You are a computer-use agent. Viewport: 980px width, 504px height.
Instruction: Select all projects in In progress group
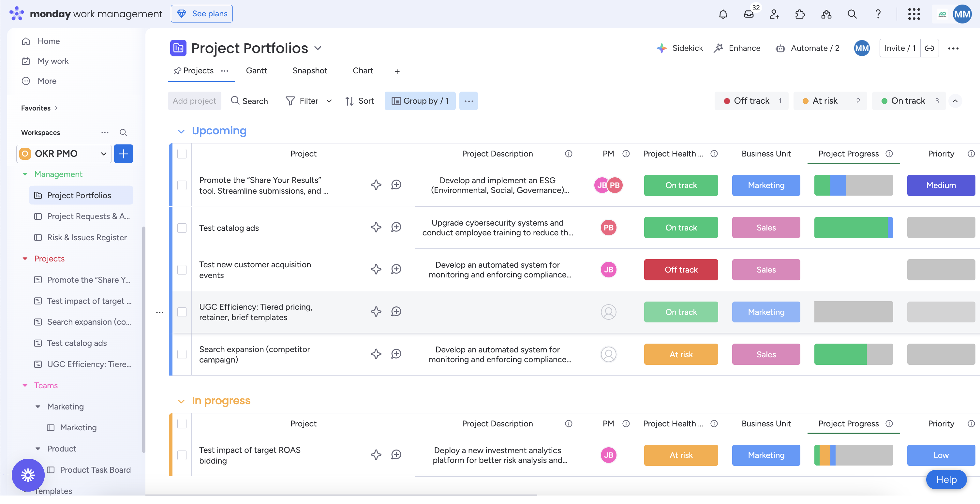point(182,424)
